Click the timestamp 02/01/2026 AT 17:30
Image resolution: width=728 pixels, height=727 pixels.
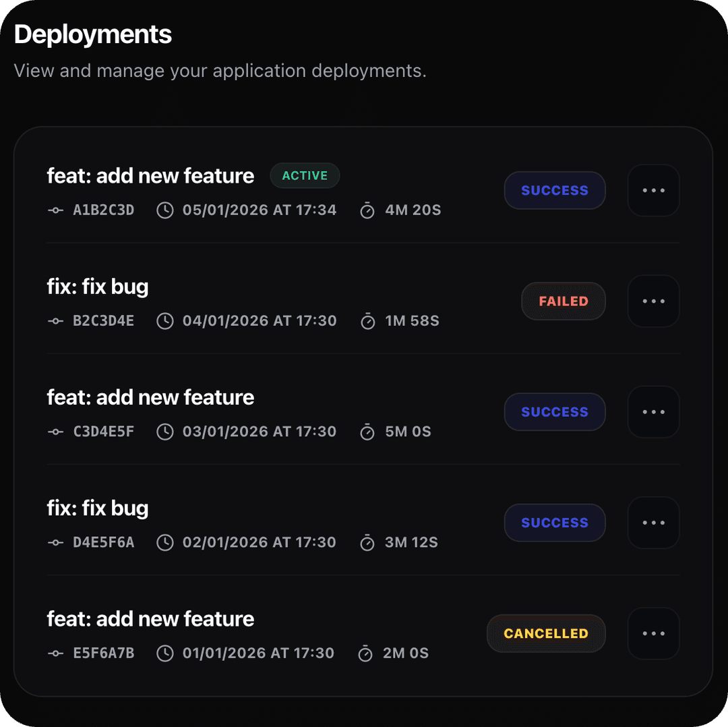tap(259, 542)
